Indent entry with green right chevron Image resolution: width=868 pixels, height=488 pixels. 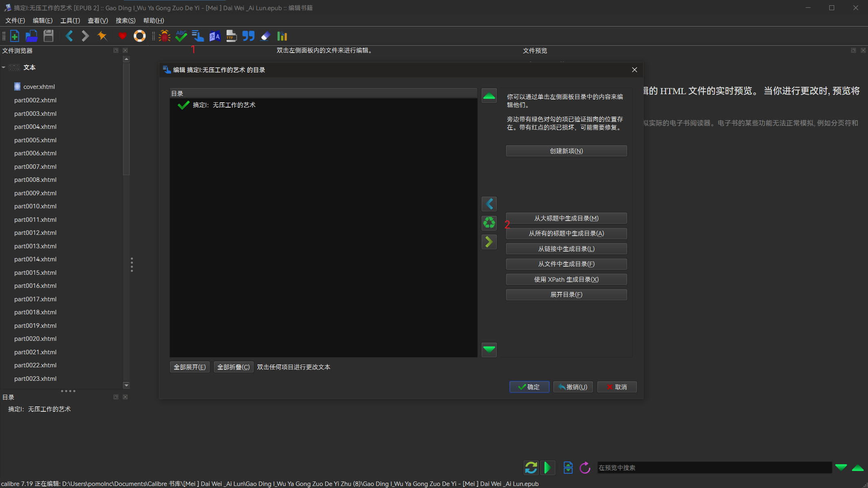coord(489,242)
